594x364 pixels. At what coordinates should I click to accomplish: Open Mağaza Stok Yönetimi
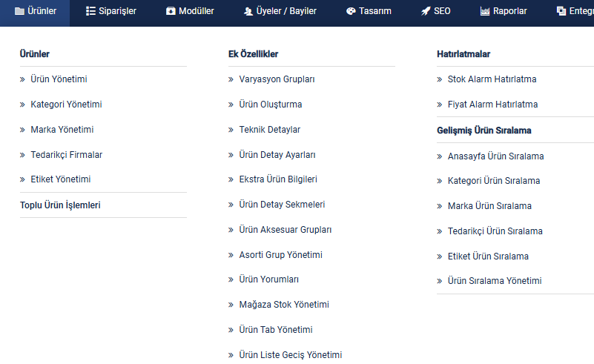click(284, 305)
